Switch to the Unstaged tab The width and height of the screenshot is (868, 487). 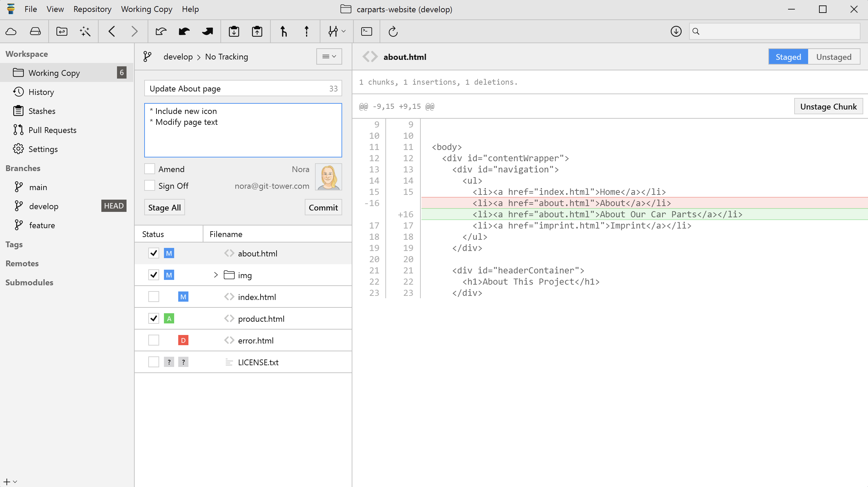pyautogui.click(x=833, y=57)
